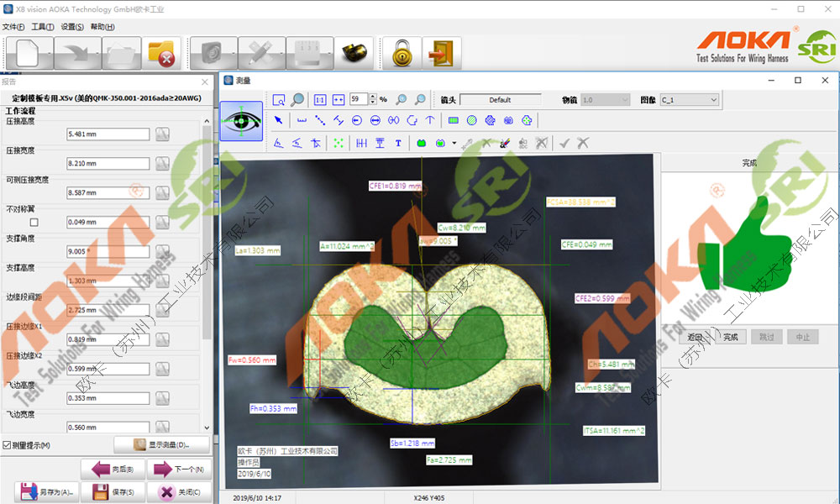Click the gray counter calendar toolbar button
Screen dimensions: 840x504
click(x=310, y=53)
